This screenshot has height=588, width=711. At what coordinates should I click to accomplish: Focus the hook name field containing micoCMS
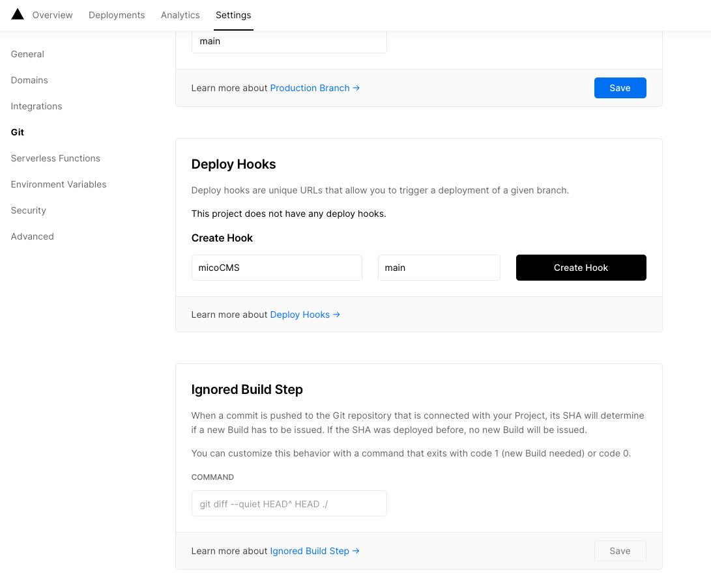click(x=276, y=268)
